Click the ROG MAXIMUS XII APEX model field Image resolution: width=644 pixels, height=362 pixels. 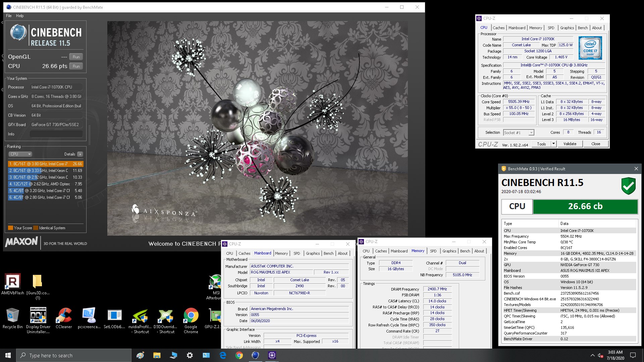pyautogui.click(x=281, y=272)
